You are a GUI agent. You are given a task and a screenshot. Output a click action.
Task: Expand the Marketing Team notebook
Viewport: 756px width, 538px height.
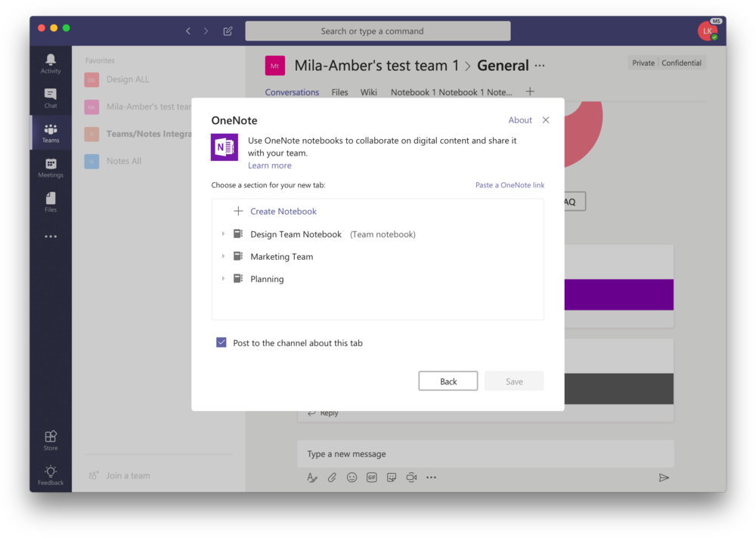[x=223, y=256]
